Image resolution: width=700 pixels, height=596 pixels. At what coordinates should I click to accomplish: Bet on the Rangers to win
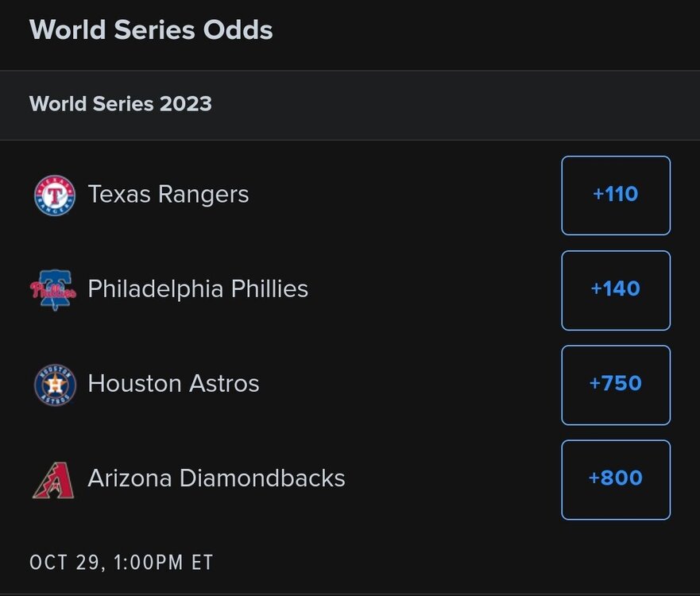coord(616,195)
